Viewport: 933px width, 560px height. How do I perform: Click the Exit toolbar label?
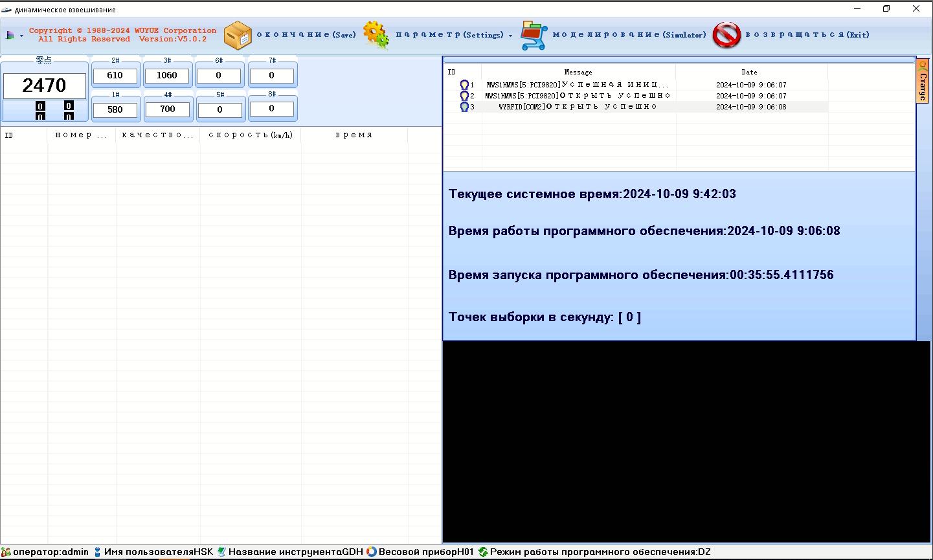click(x=807, y=35)
